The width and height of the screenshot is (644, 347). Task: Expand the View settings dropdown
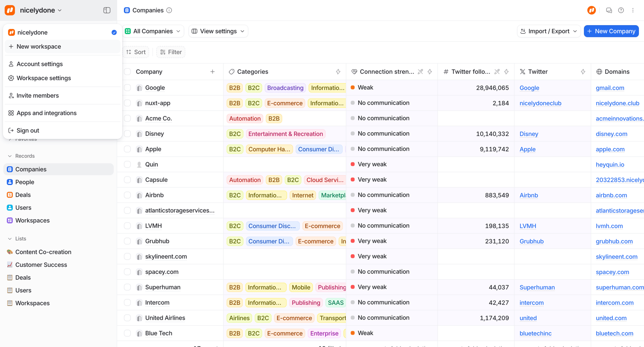point(218,31)
